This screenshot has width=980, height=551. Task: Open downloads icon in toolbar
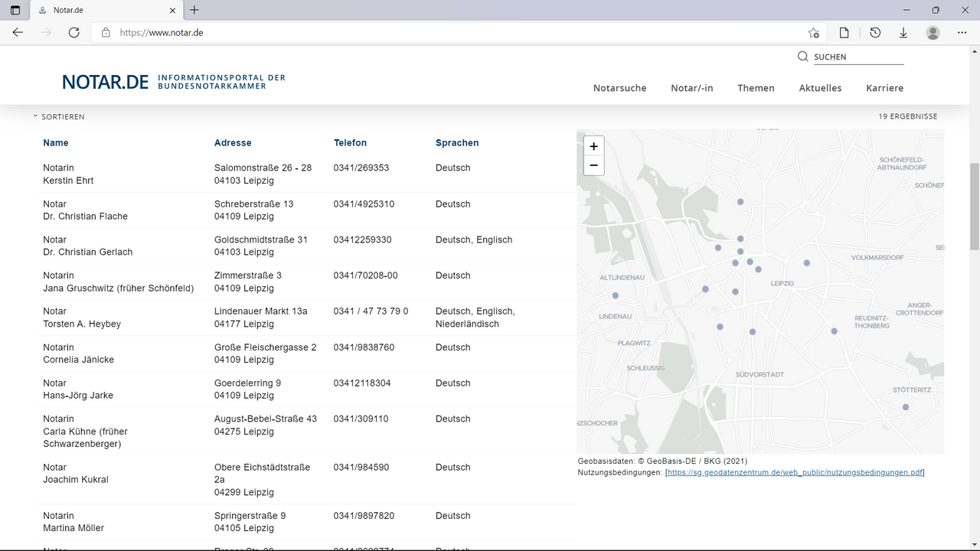point(903,32)
